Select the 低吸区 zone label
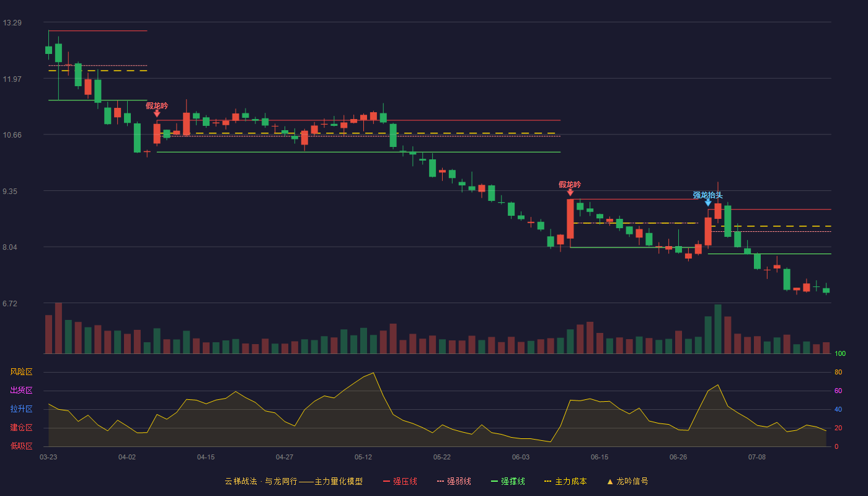Image resolution: width=868 pixels, height=496 pixels. (x=21, y=446)
